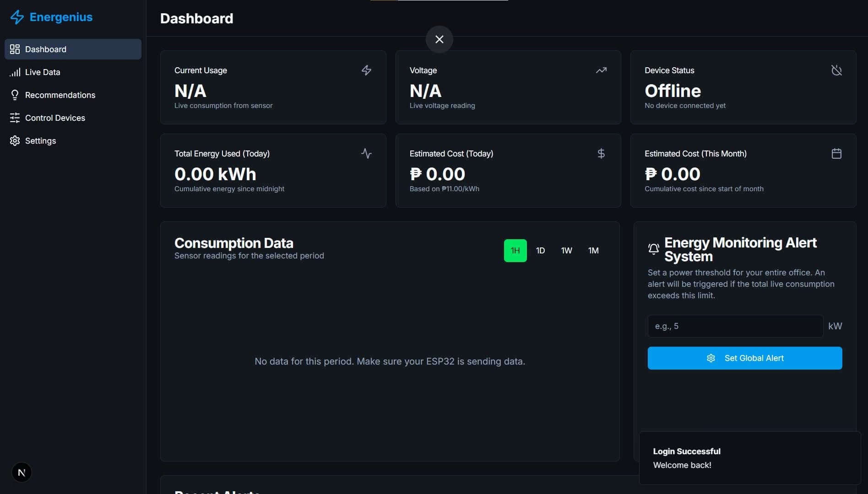Focus the power threshold kW input field
Screen dimensions: 868x494
point(735,326)
